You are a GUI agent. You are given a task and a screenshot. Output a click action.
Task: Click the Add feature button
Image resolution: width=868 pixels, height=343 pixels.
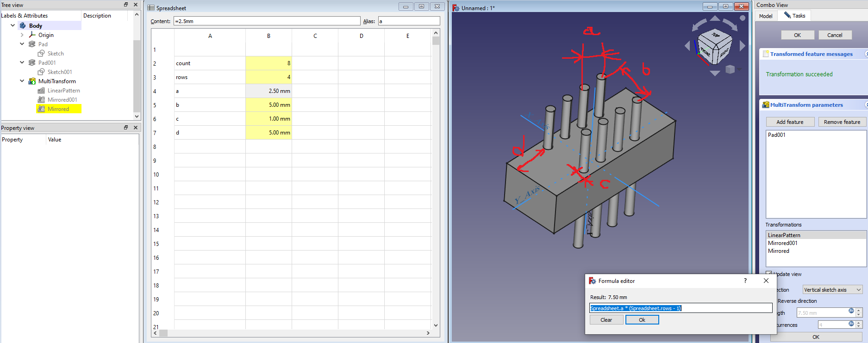tap(790, 122)
